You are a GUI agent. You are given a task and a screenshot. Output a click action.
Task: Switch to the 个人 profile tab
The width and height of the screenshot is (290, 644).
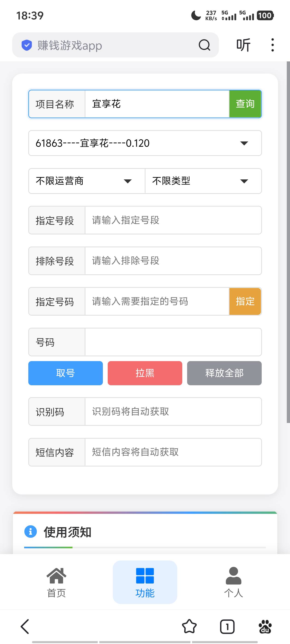coord(233,582)
